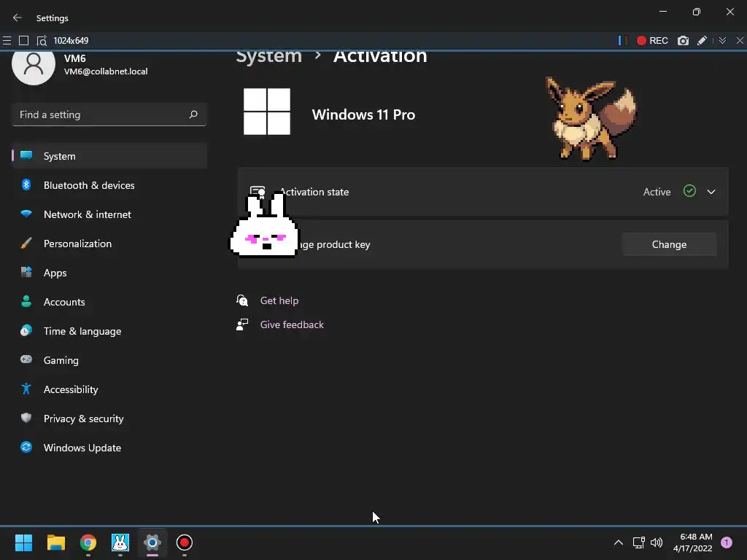Viewport: 747px width, 560px height.
Task: Open the recorder toolbar hamburger menu
Action: click(7, 41)
